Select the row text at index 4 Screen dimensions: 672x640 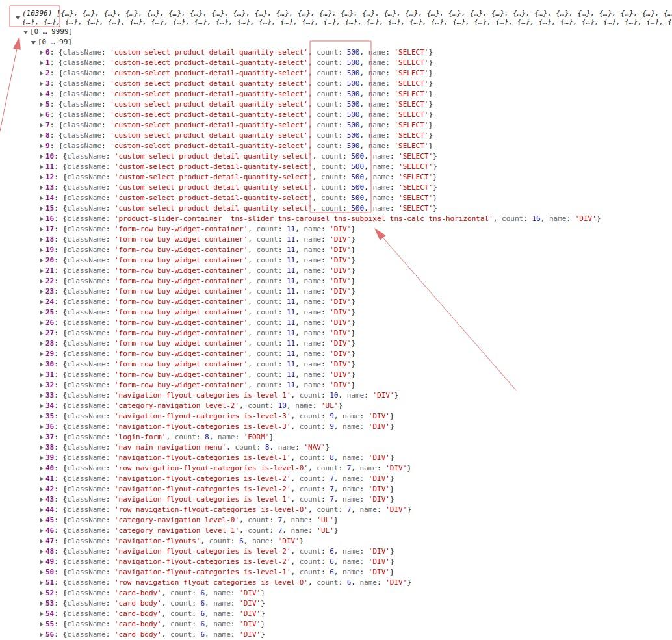pyautogui.click(x=239, y=94)
